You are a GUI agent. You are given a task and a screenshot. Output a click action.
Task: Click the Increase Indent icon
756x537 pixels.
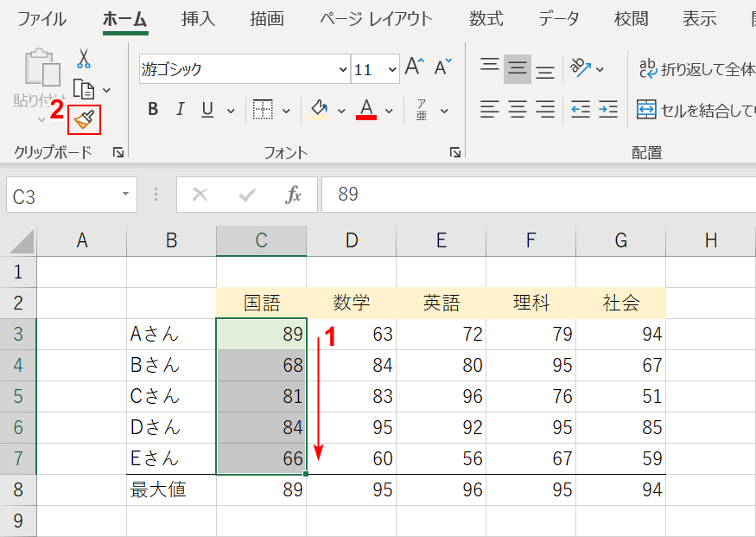(x=607, y=110)
